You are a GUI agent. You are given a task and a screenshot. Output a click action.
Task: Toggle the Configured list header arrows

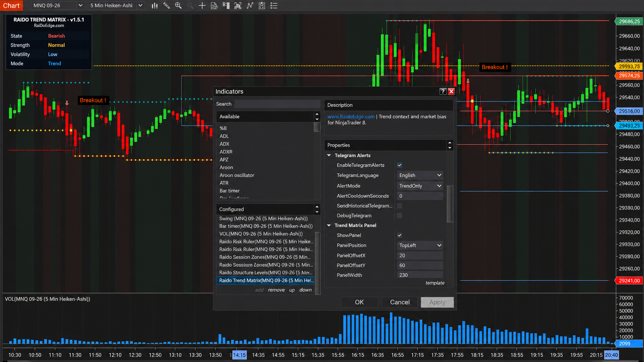[x=317, y=209]
